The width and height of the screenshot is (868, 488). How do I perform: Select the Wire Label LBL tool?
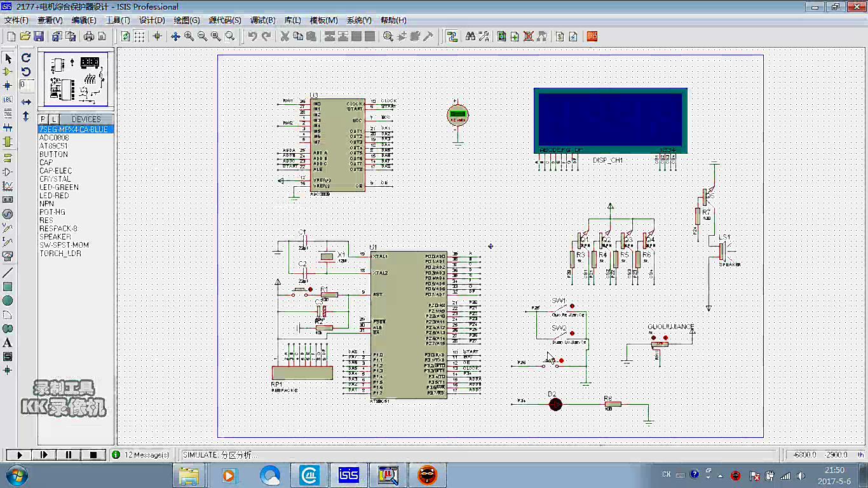click(8, 100)
